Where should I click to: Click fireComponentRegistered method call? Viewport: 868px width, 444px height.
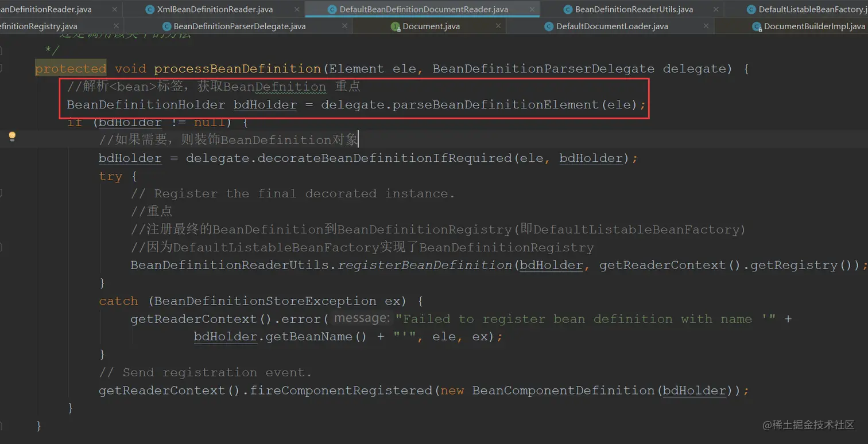(342, 390)
